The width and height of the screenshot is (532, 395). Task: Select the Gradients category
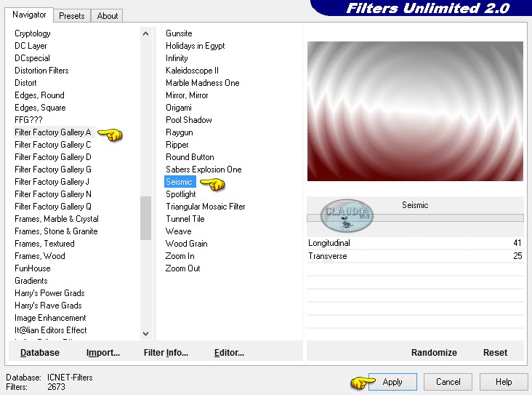coord(31,281)
